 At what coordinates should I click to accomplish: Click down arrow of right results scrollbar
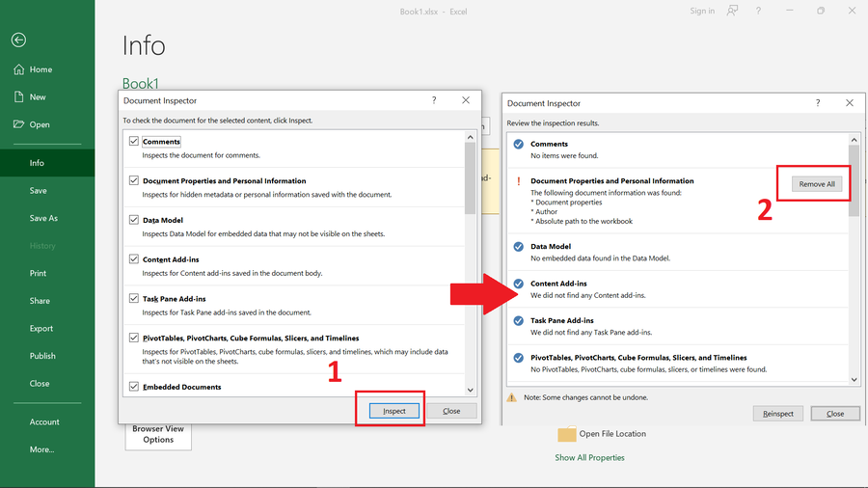coord(854,379)
